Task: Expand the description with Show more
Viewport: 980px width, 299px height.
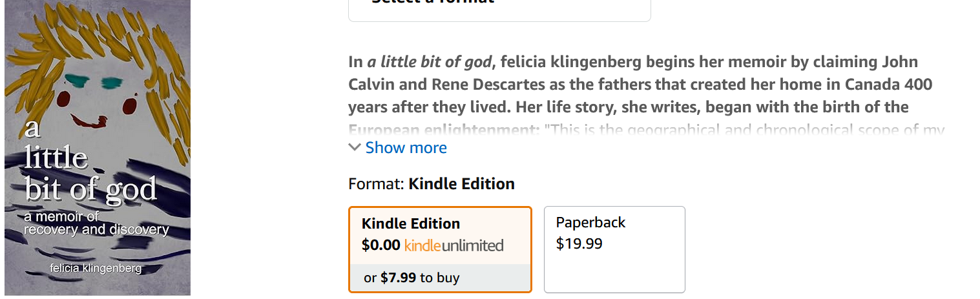Action: pyautogui.click(x=406, y=147)
